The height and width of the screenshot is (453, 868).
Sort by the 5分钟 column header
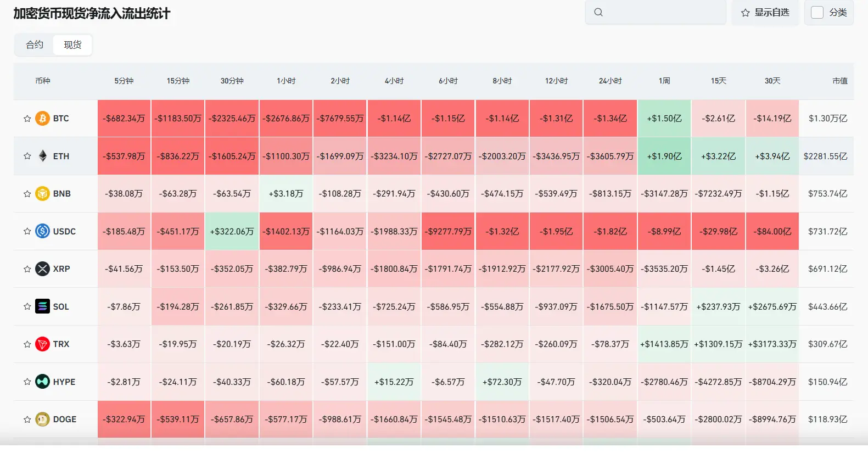point(124,81)
